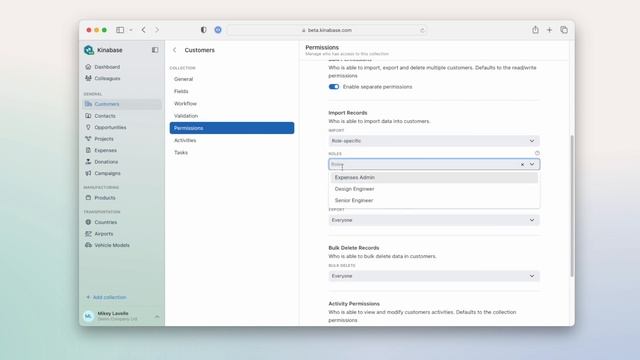Go forward using Safari forward arrow
The image size is (640, 360).
tap(157, 30)
